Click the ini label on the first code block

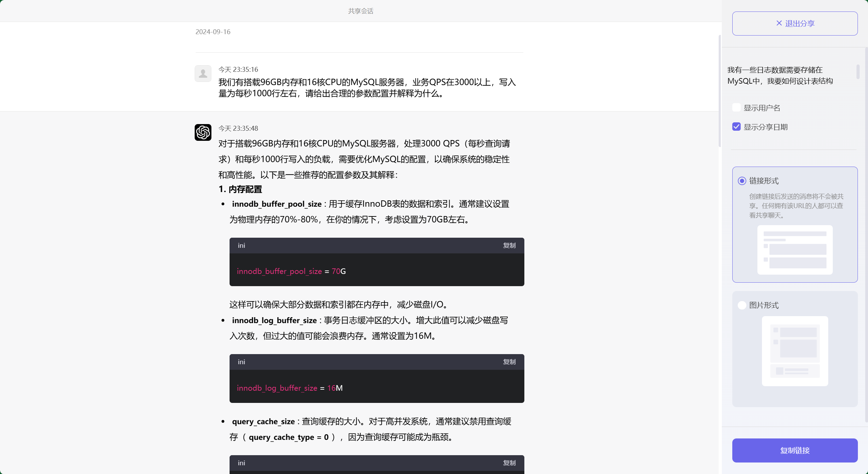click(241, 245)
